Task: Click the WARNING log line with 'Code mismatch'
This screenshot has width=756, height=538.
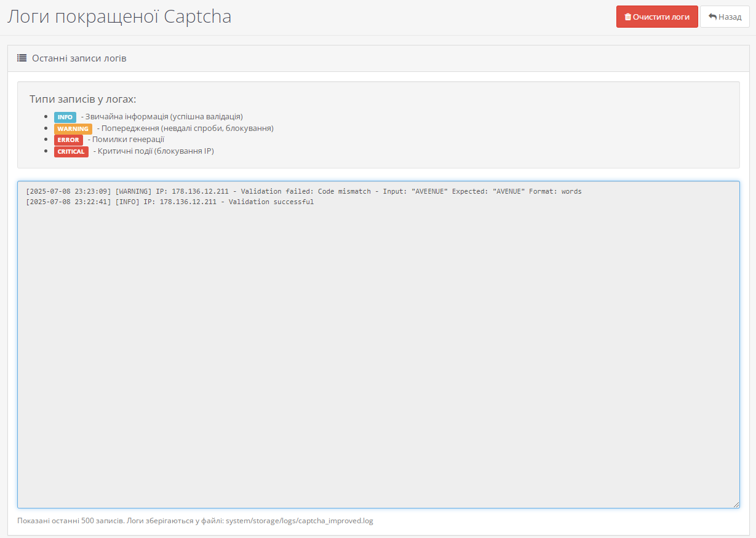Action: point(304,191)
